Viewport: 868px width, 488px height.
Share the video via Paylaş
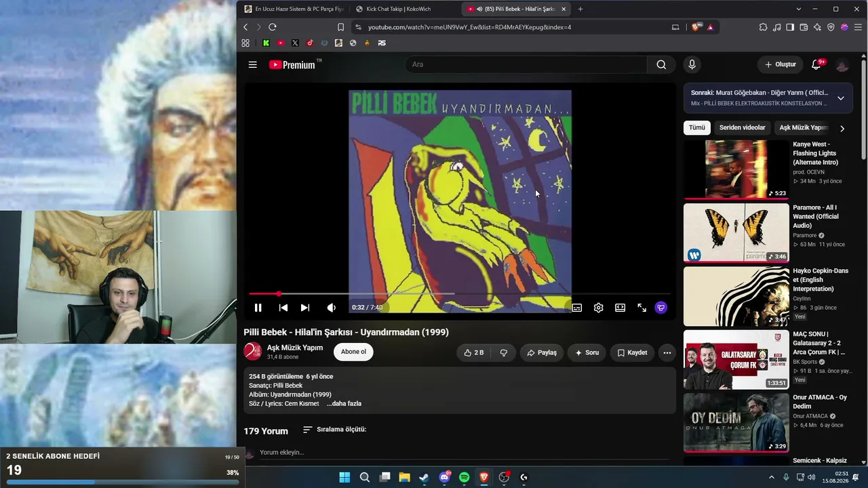(x=542, y=352)
